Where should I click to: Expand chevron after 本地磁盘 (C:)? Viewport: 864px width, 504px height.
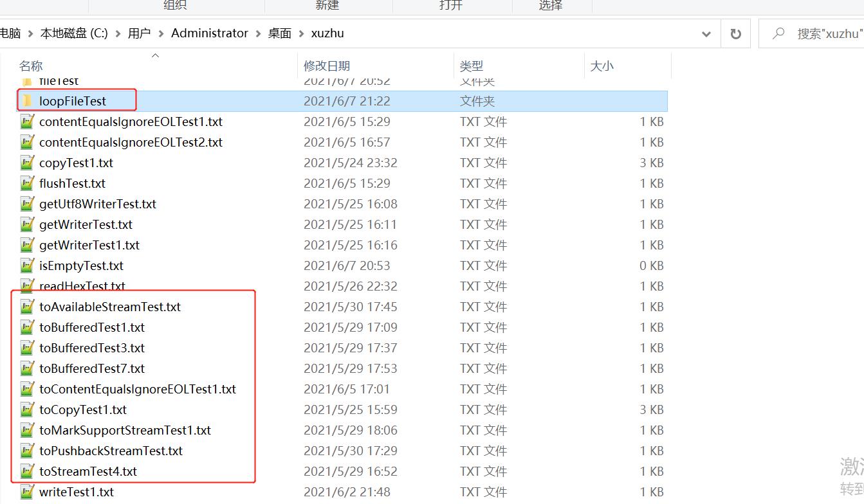point(118,33)
